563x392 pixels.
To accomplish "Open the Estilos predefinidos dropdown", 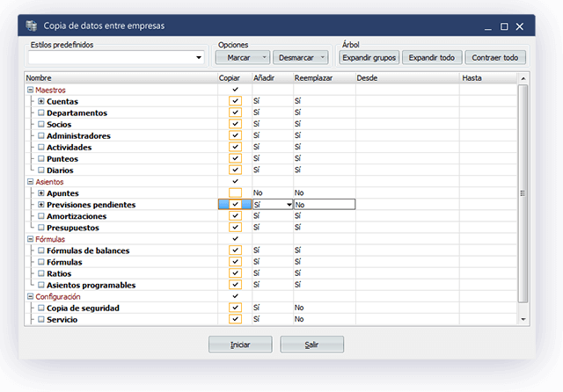I will click(199, 58).
